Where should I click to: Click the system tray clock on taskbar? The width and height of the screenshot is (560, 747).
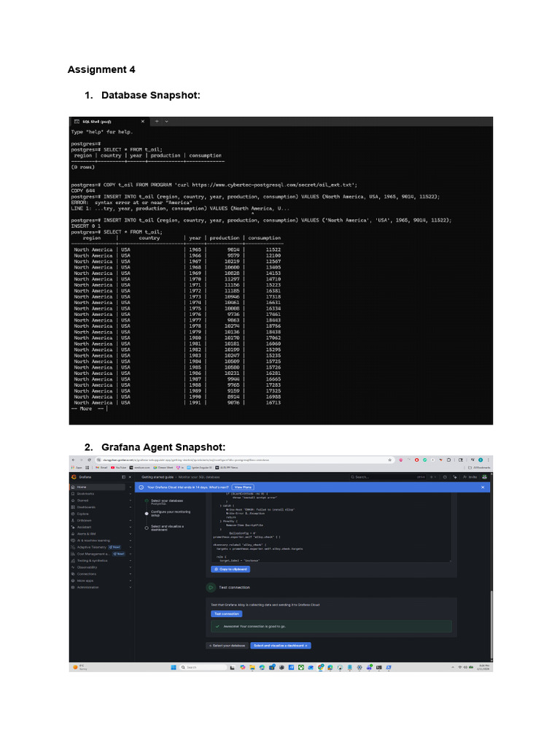pos(484,667)
